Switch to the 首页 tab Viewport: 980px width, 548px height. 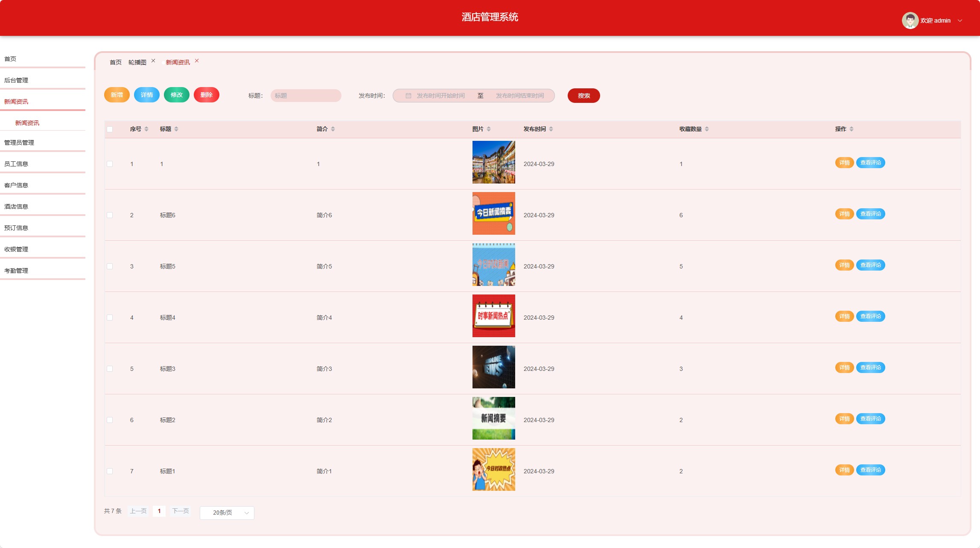pos(115,62)
